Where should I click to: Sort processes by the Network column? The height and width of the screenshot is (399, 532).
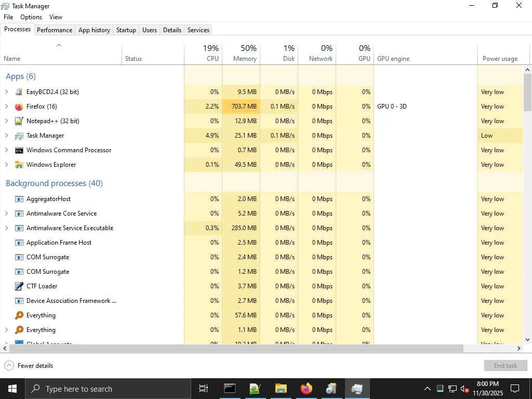tap(317, 54)
